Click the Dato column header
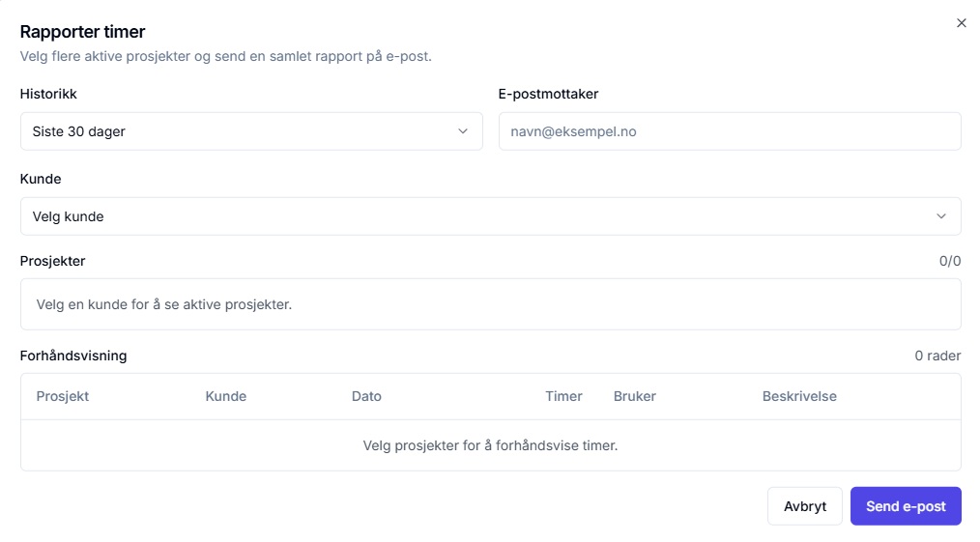Image resolution: width=980 pixels, height=542 pixels. (366, 396)
